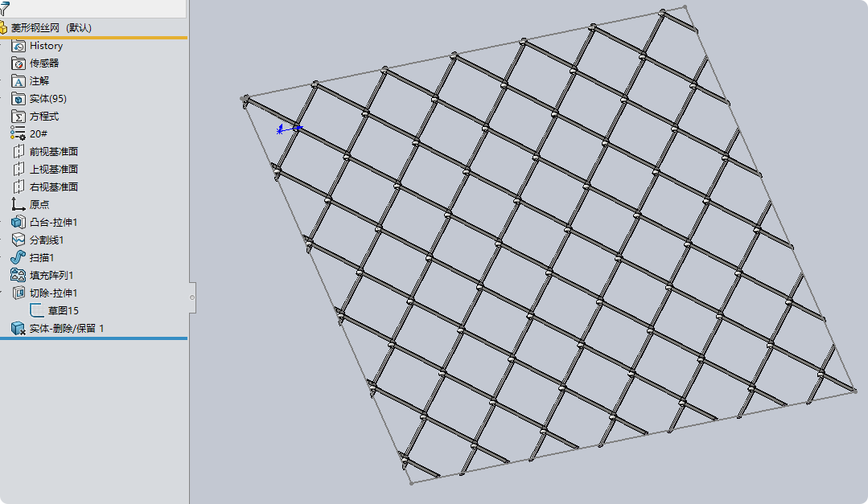Click the 方程式 equations icon
Image resolution: width=868 pixels, height=504 pixels.
[19, 117]
